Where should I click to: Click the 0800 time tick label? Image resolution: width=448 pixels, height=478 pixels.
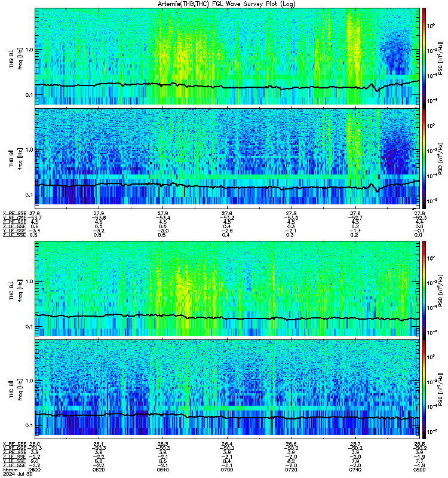tap(419, 470)
